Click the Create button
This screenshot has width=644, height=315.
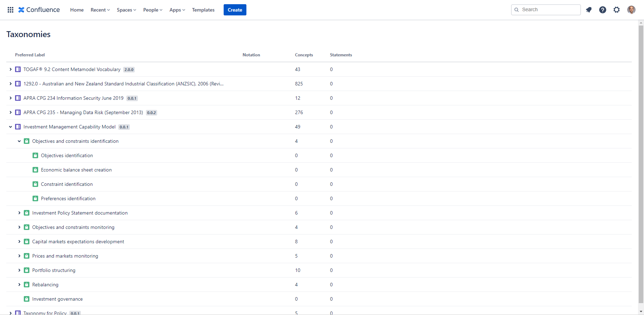[235, 10]
